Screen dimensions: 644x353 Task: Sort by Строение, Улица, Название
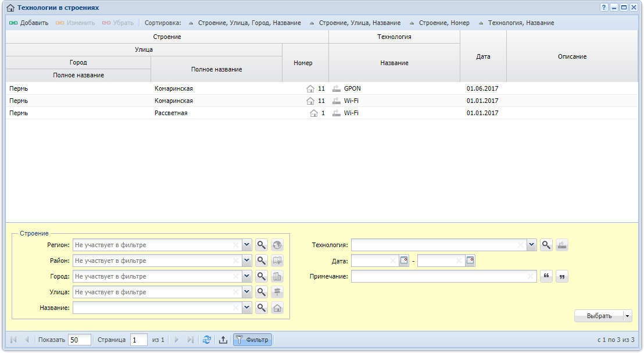pos(355,23)
